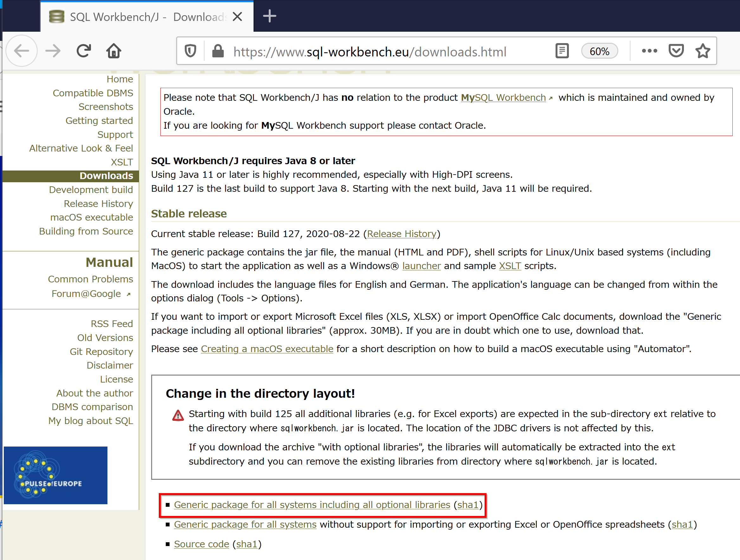Click the forward navigation arrow
Screen dimensions: 740x560
point(53,51)
